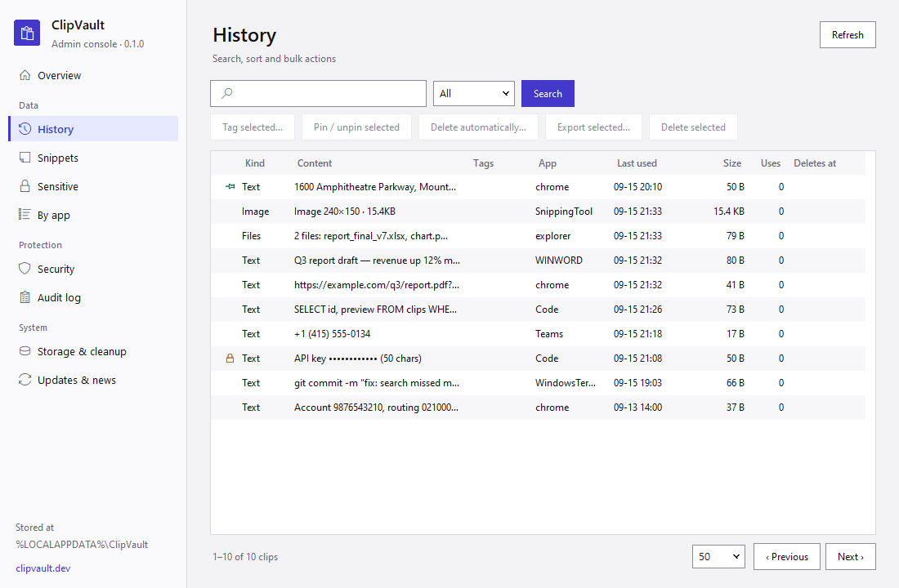Select the API key (50 chars) clip

click(x=538, y=359)
